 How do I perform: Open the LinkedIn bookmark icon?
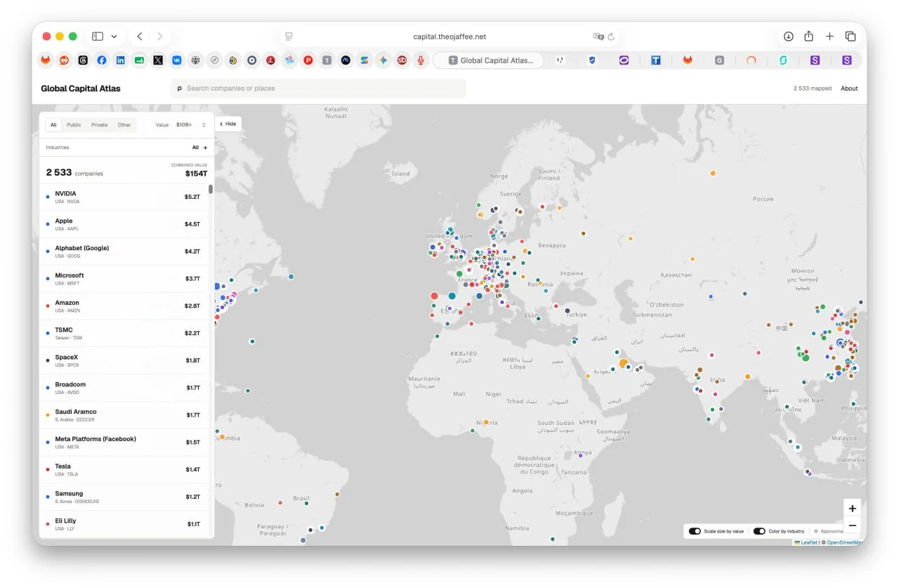click(x=121, y=60)
